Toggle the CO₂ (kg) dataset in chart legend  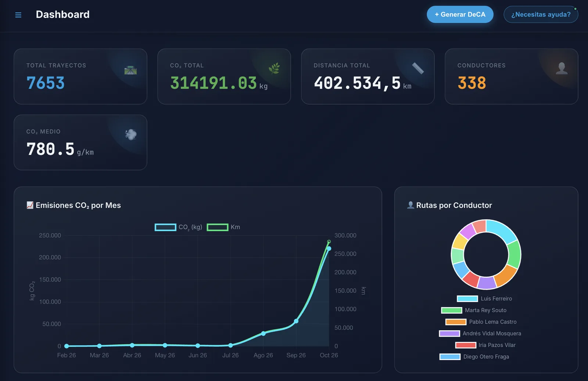(x=178, y=227)
